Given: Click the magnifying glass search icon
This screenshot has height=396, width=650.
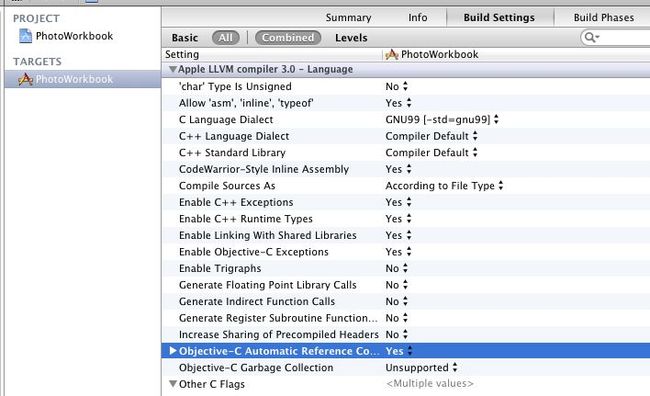Looking at the screenshot, I should 590,37.
